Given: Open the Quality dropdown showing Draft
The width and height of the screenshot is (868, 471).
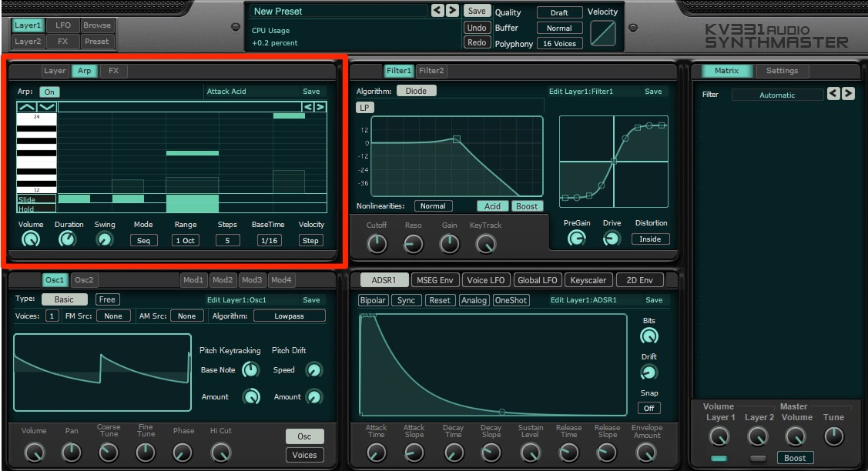Looking at the screenshot, I should (x=559, y=12).
